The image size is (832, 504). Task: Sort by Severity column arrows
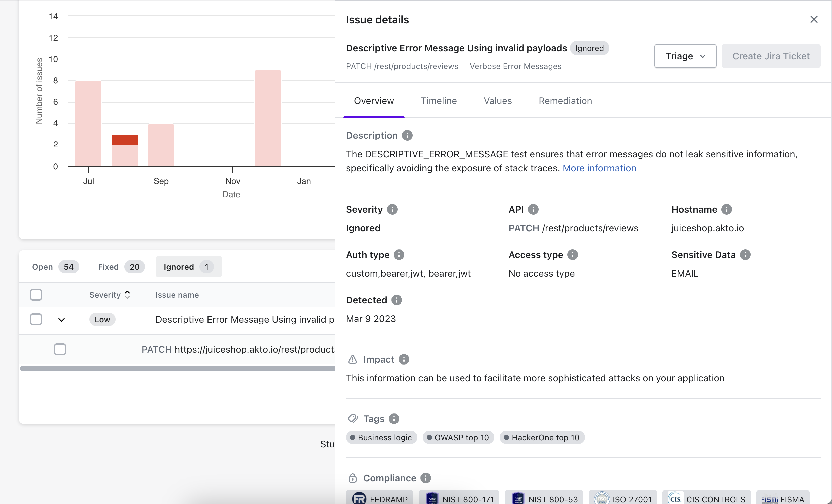click(127, 295)
